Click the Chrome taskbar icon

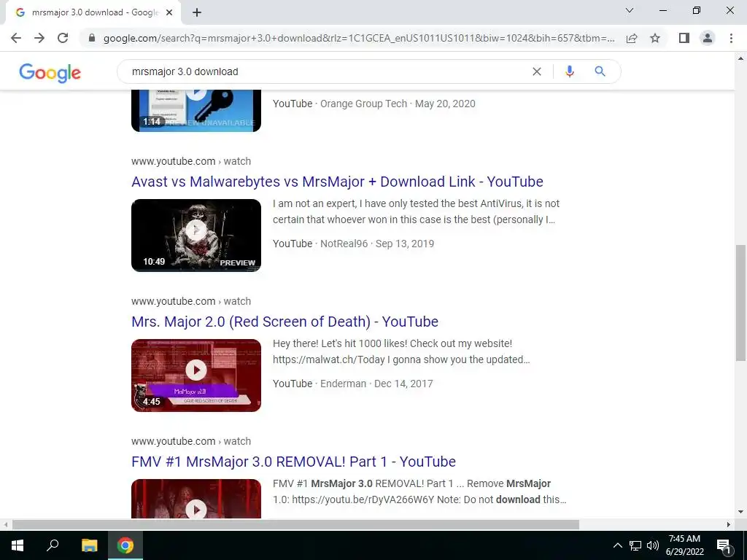tap(125, 545)
